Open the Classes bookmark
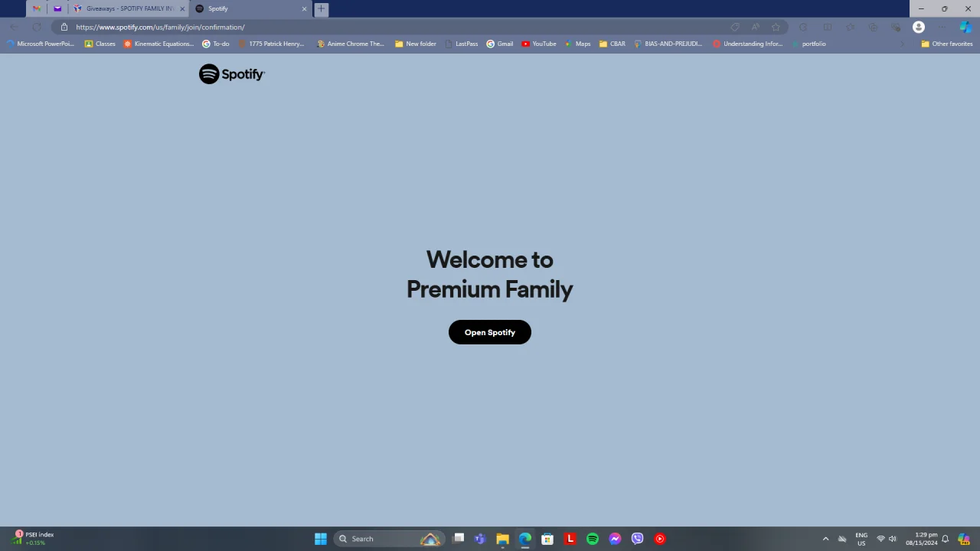980x551 pixels. 100,44
